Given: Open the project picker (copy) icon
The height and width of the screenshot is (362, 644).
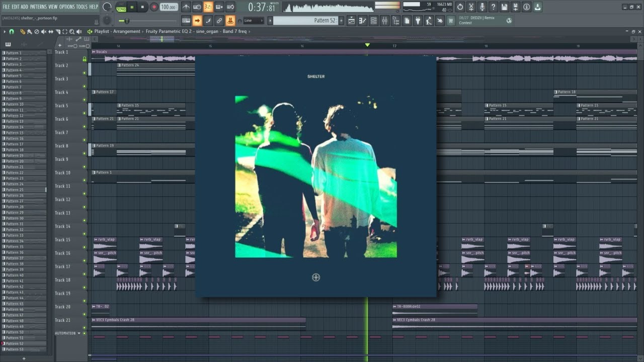Looking at the screenshot, I should pos(407,21).
